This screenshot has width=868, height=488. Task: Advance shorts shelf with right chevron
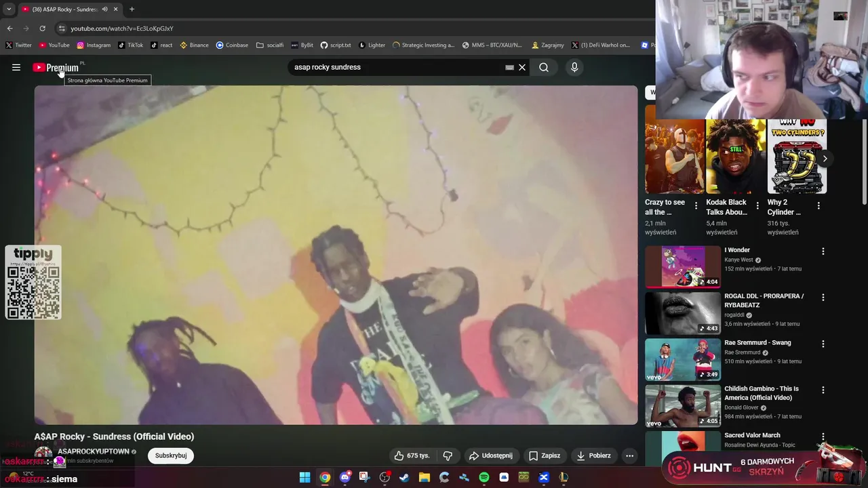(825, 159)
